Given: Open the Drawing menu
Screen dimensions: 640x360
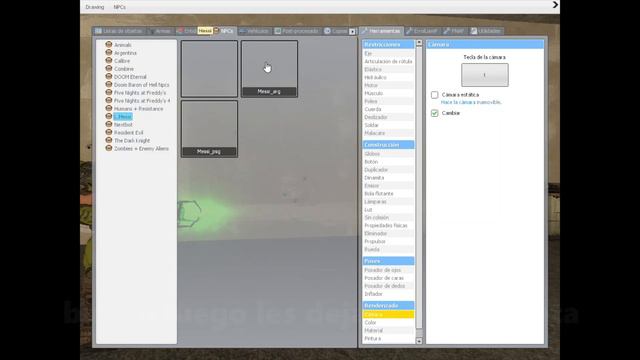Looking at the screenshot, I should pos(95,7).
